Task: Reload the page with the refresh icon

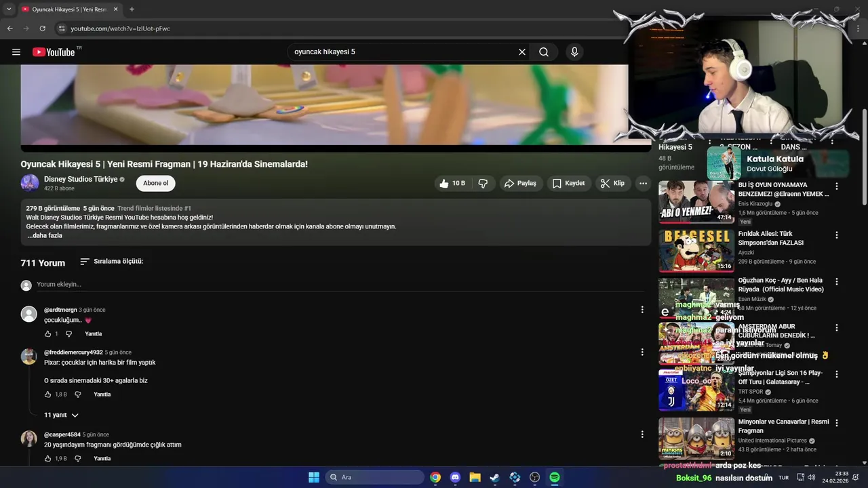Action: pyautogui.click(x=42, y=28)
